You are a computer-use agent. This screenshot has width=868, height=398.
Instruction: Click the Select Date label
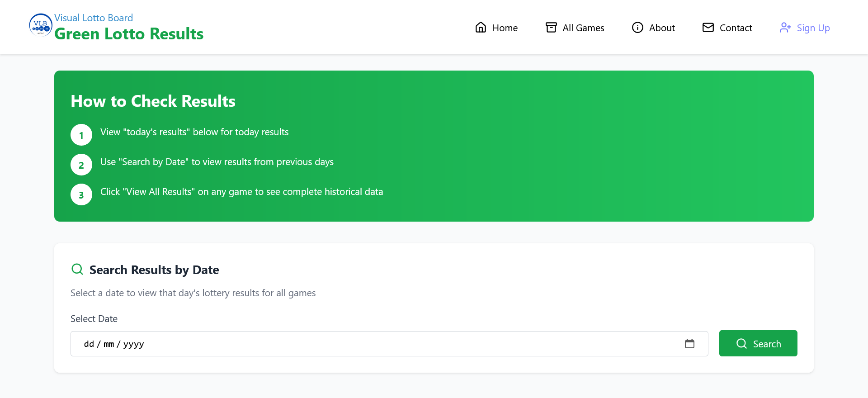(94, 319)
